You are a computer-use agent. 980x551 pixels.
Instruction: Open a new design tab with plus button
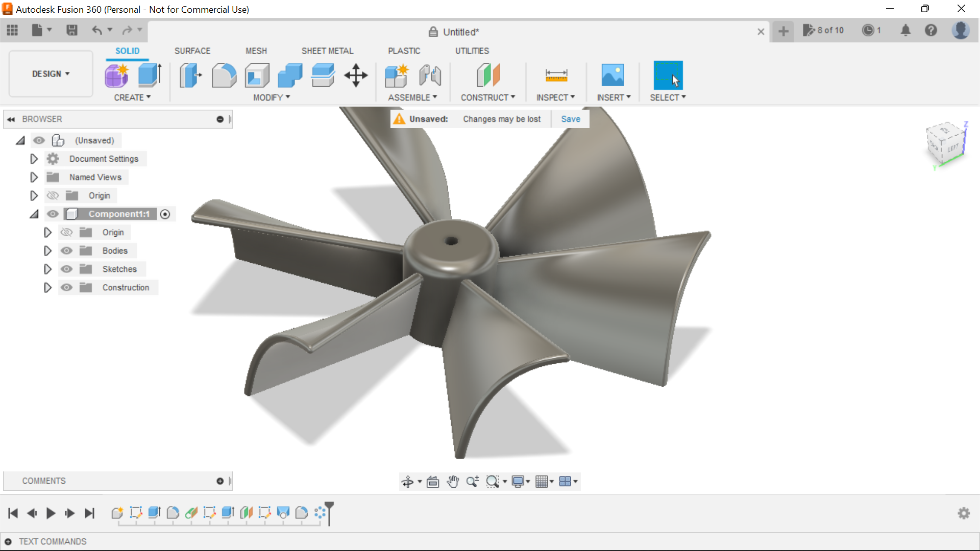coord(783,32)
